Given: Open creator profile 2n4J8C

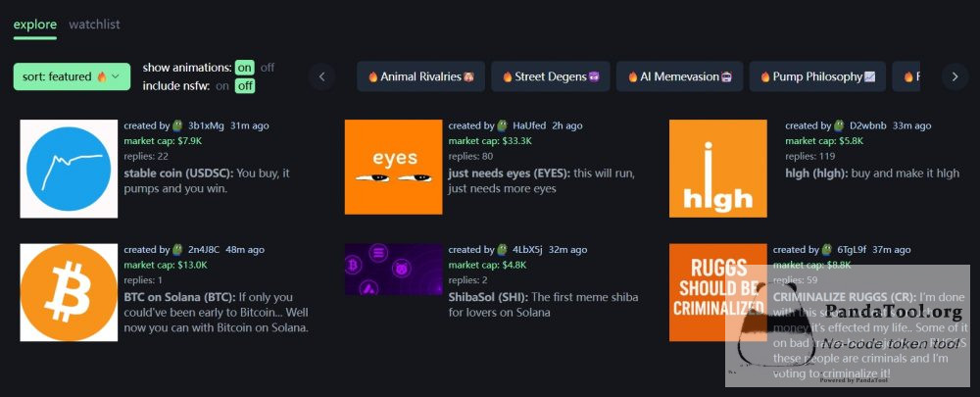Looking at the screenshot, I should [204, 249].
